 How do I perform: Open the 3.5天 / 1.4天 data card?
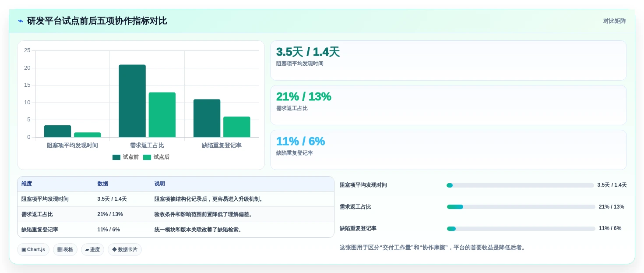[448, 60]
